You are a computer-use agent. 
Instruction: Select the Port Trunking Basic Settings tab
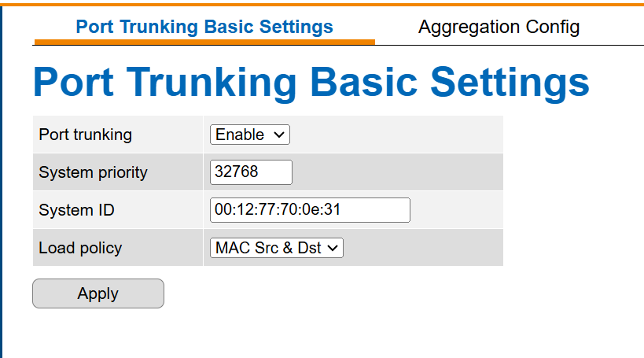(x=204, y=27)
